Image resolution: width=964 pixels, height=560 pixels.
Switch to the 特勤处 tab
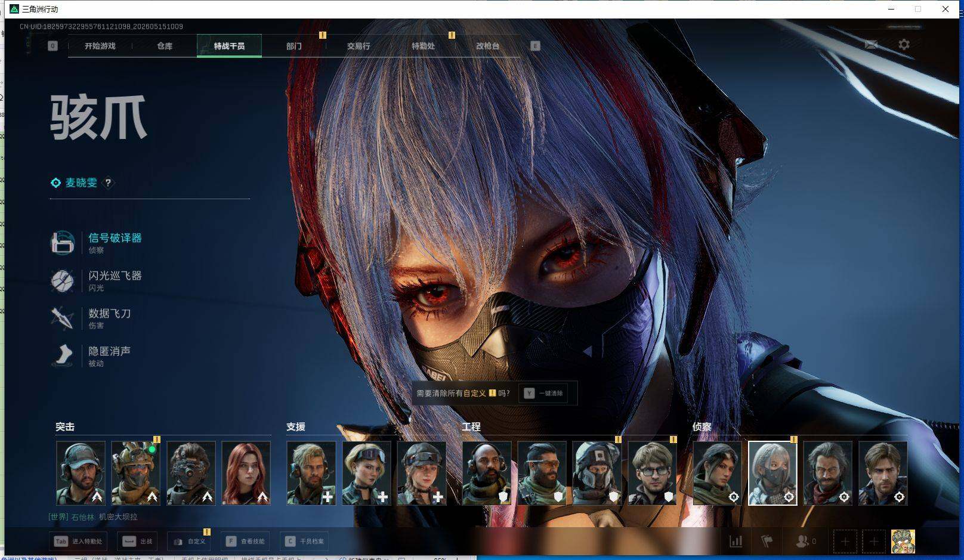pos(423,46)
